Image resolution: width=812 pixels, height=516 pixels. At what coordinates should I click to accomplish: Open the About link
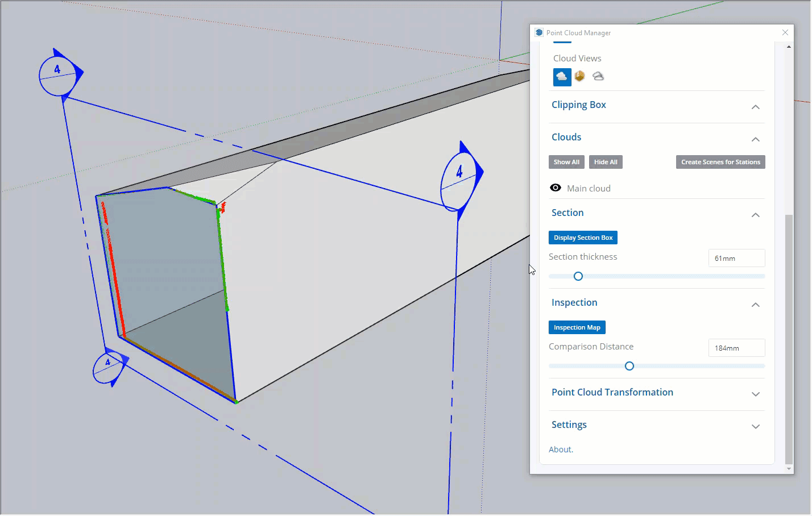pyautogui.click(x=561, y=449)
